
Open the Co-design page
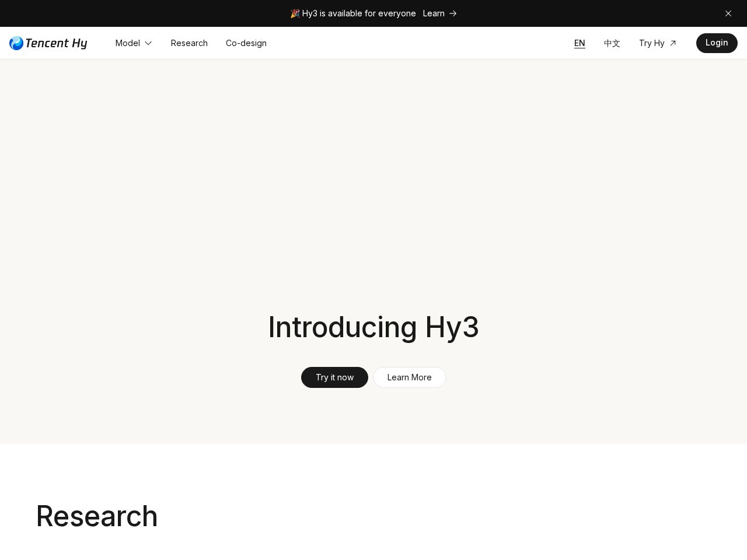pyautogui.click(x=246, y=43)
